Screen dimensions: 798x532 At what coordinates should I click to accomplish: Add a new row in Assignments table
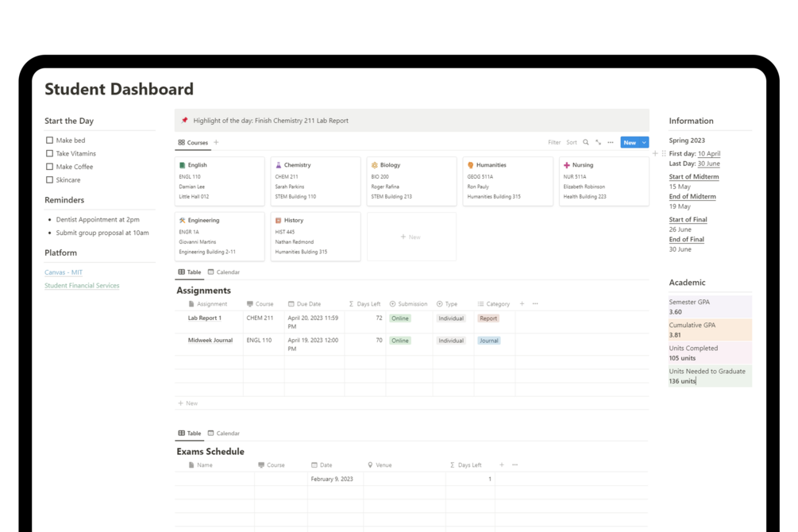coord(187,403)
